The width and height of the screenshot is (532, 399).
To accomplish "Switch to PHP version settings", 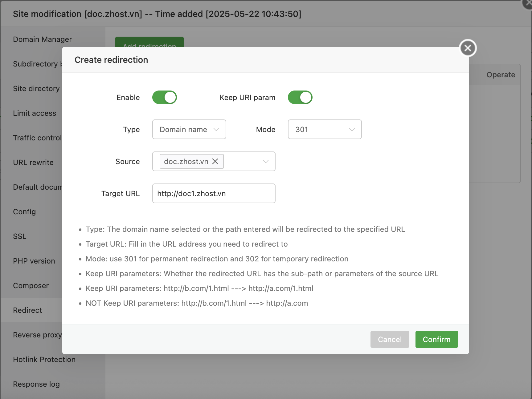I will coord(34,261).
